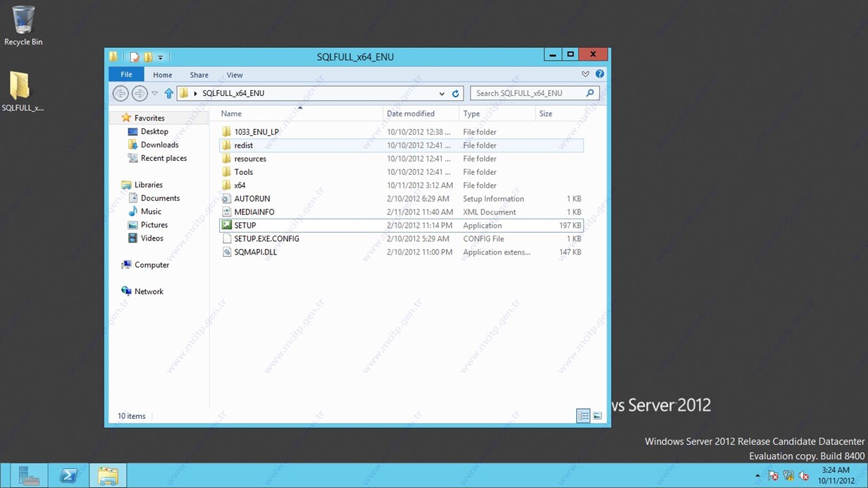
Task: Open the recent locations dropdown
Action: coord(155,93)
